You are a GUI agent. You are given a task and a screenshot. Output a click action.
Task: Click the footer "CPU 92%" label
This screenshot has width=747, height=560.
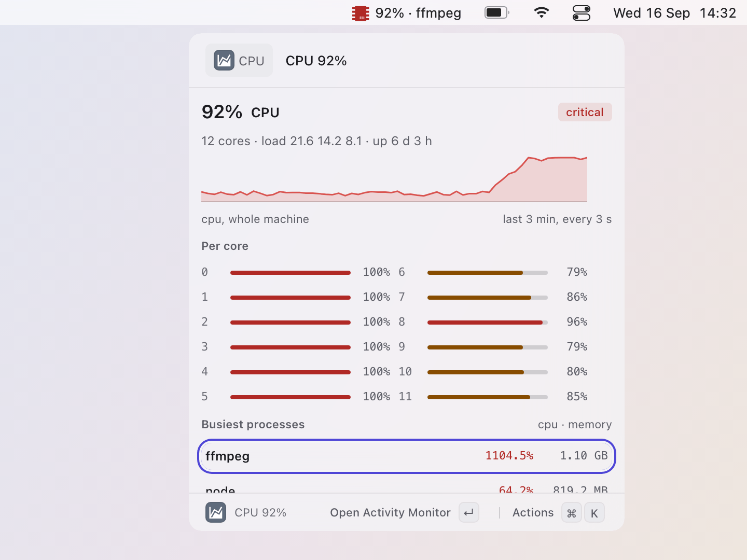pos(260,513)
